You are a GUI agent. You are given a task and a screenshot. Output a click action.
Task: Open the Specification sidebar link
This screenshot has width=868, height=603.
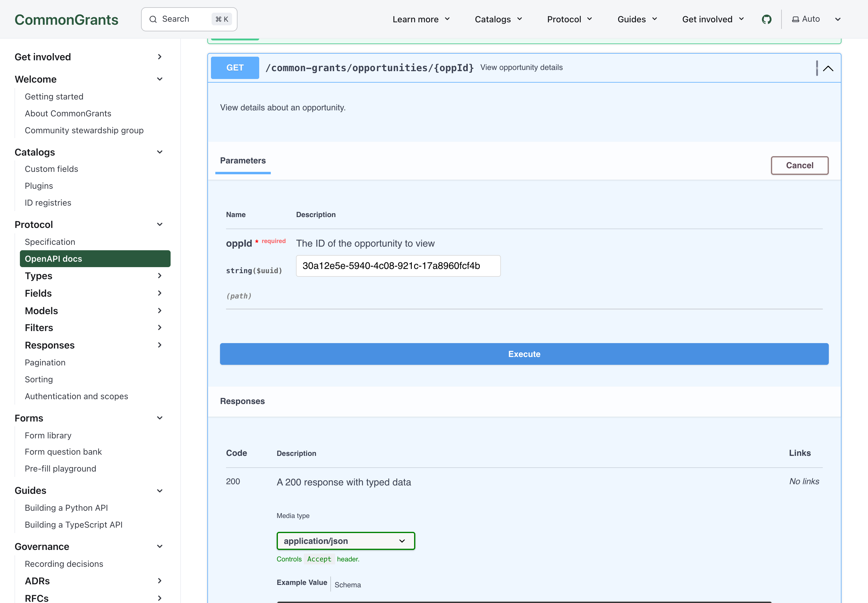50,242
